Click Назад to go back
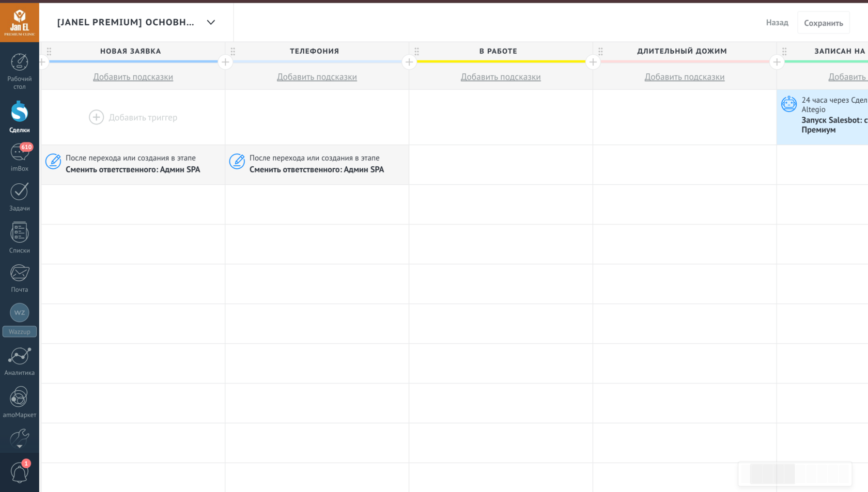This screenshot has width=868, height=492. pos(777,23)
